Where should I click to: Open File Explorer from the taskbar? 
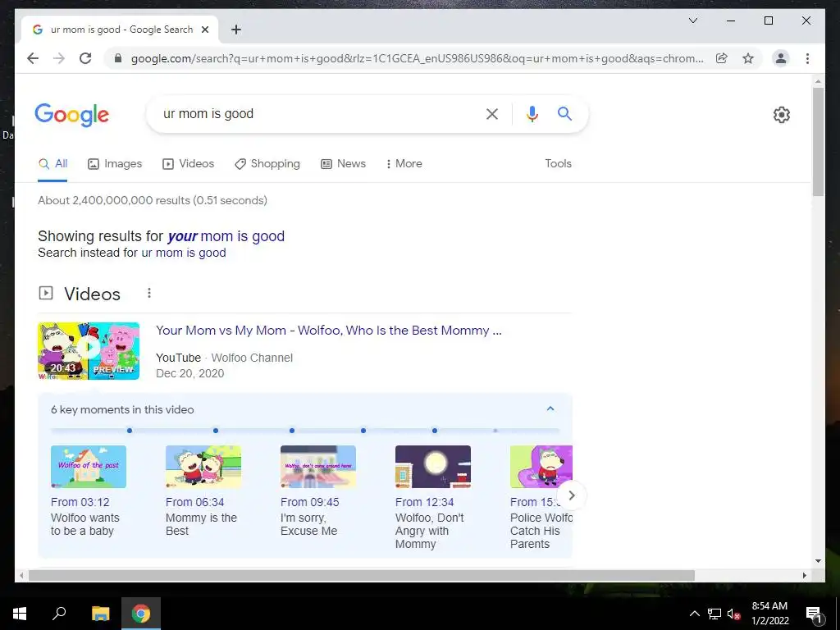pyautogui.click(x=100, y=614)
